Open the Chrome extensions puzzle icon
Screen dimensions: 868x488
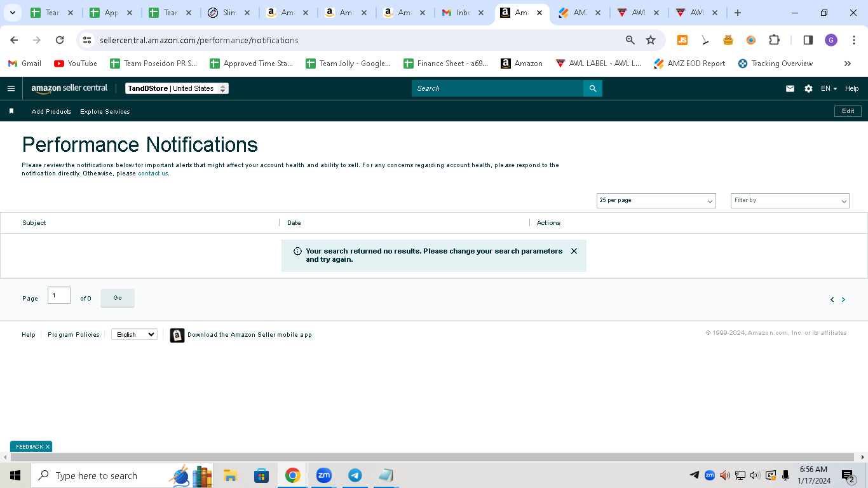(774, 40)
